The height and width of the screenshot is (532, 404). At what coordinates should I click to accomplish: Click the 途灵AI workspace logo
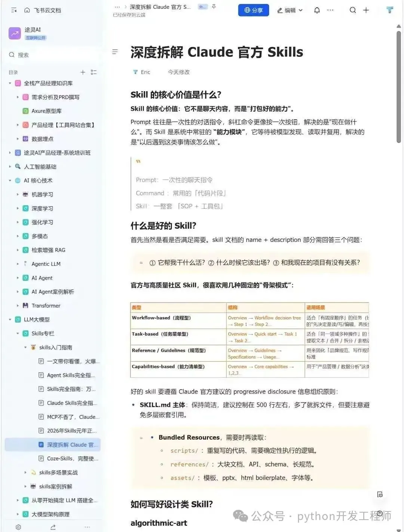[x=15, y=33]
